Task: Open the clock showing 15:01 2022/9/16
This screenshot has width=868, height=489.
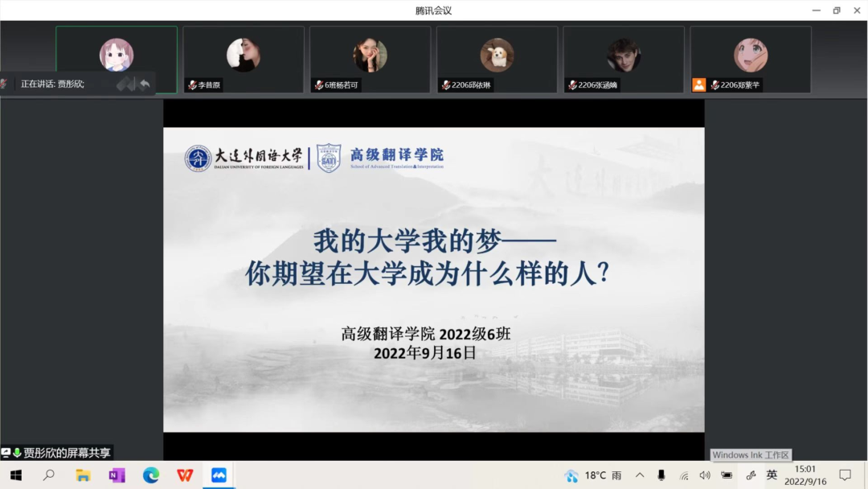Action: pyautogui.click(x=805, y=475)
